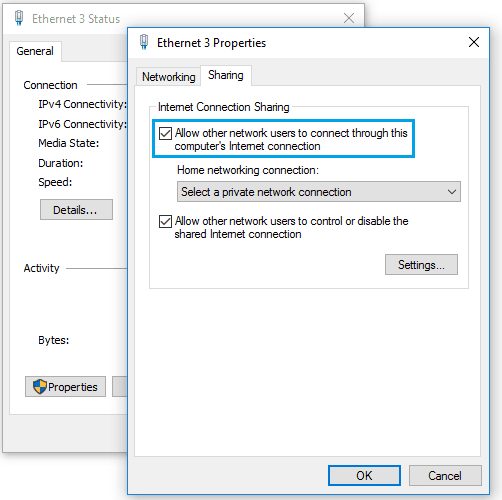The width and height of the screenshot is (502, 500).
Task: Uncheck allow users to connect through this computer
Action: [x=165, y=133]
